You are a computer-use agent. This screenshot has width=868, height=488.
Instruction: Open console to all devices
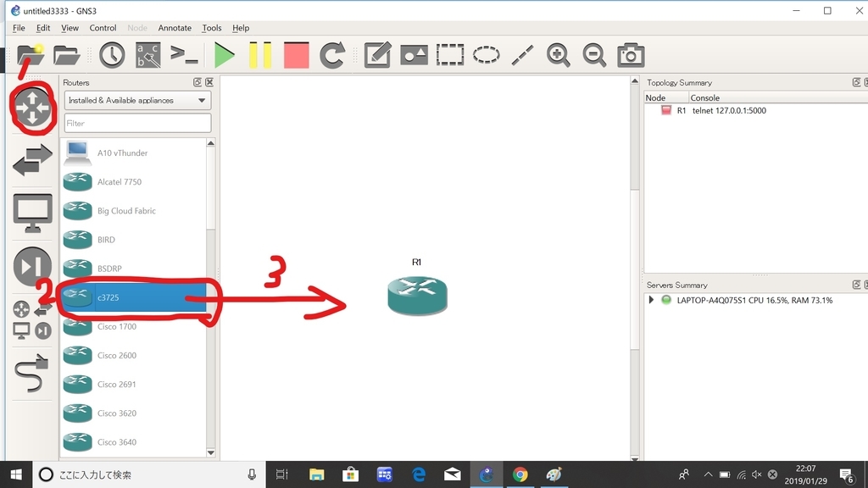pyautogui.click(x=184, y=55)
